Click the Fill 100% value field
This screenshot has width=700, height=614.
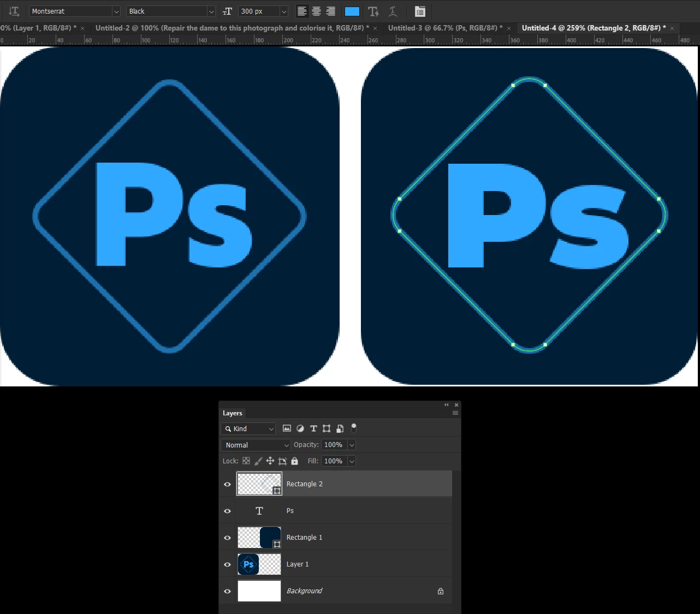pos(334,461)
